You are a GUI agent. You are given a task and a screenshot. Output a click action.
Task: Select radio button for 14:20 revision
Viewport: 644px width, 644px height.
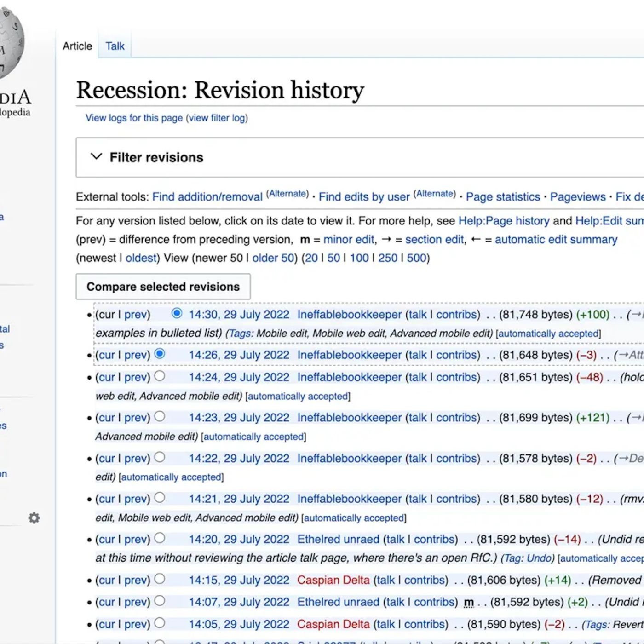click(160, 538)
